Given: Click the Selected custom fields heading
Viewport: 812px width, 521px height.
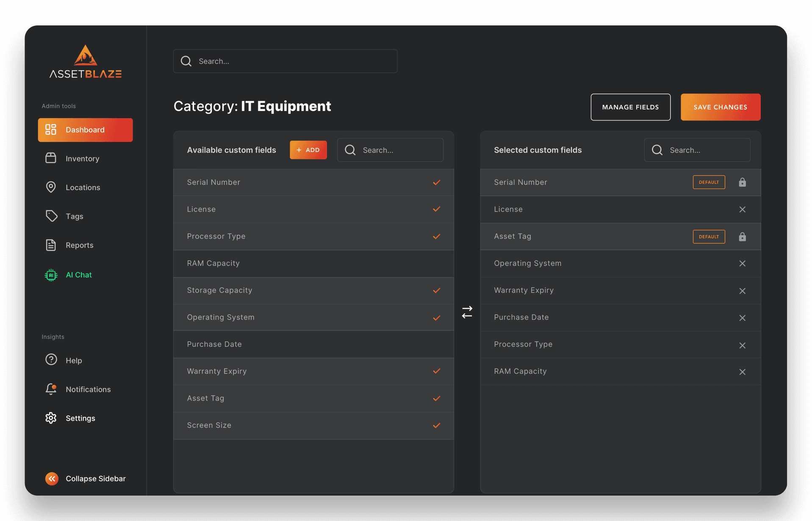Looking at the screenshot, I should 538,150.
